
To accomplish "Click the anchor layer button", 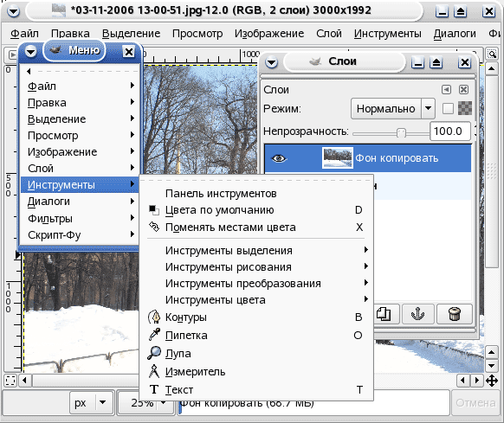I will click(417, 314).
